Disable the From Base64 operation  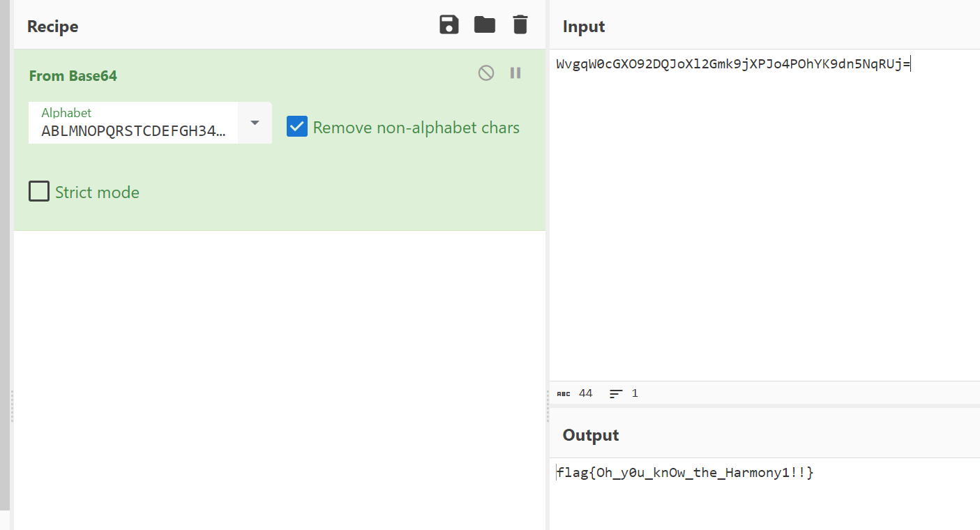(486, 73)
